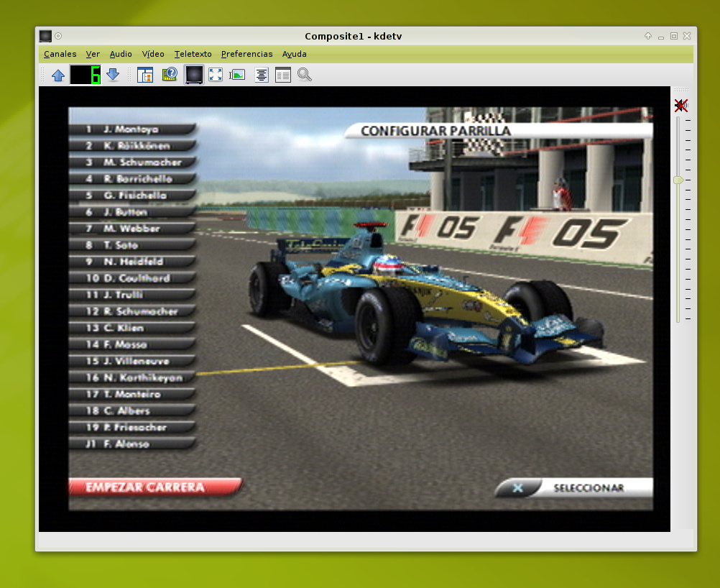Click the "15 J. Villeneuve" grid entry
Image resolution: width=720 pixels, height=588 pixels.
click(x=132, y=361)
